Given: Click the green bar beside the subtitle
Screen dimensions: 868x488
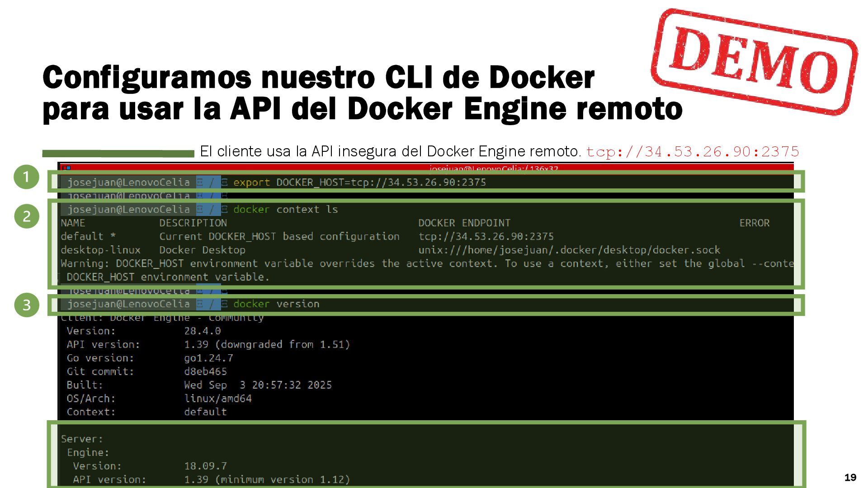Looking at the screenshot, I should [x=118, y=154].
